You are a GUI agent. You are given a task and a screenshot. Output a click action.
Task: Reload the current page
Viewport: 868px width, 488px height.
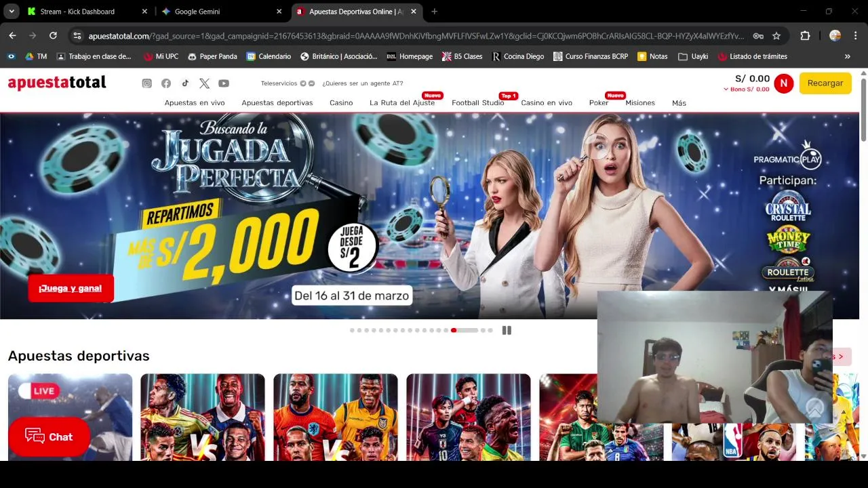click(53, 36)
